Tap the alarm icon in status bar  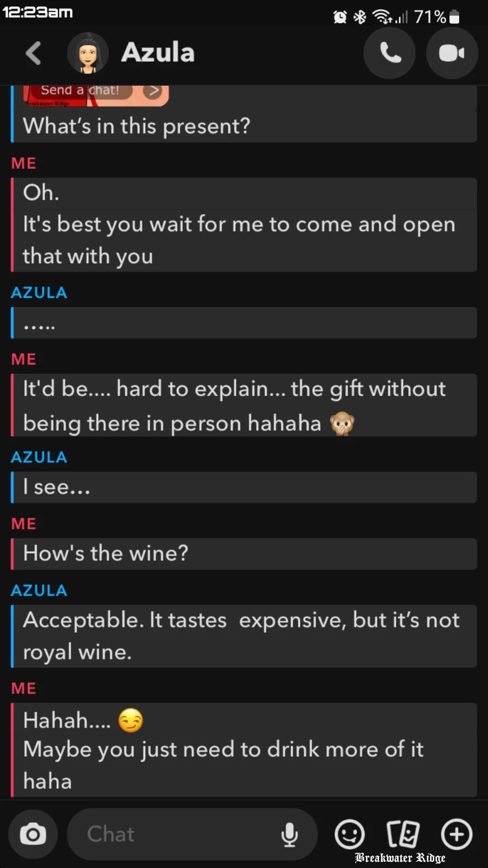(340, 17)
